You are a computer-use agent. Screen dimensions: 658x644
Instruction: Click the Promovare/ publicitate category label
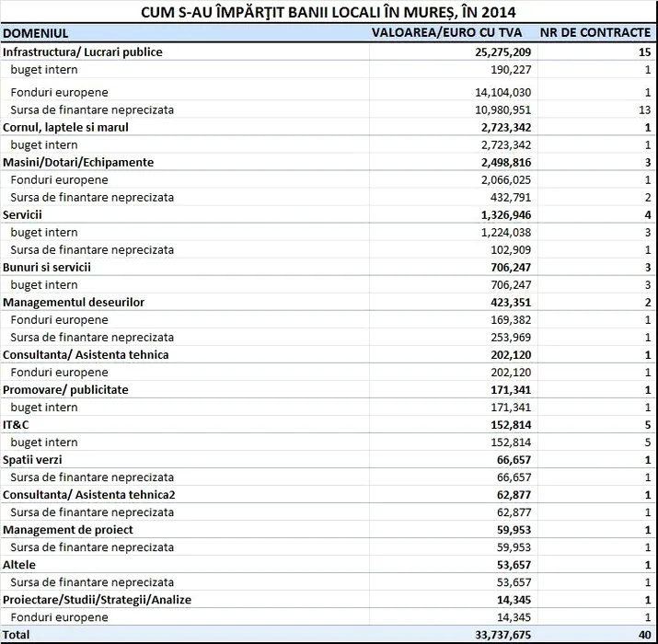[x=65, y=389]
